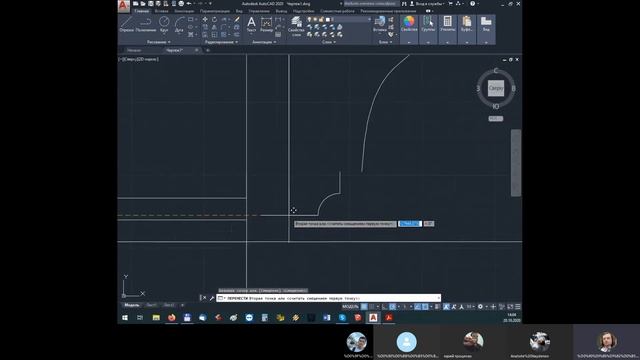
Task: Click the МСК label below the ViewCube
Action: pos(496,119)
